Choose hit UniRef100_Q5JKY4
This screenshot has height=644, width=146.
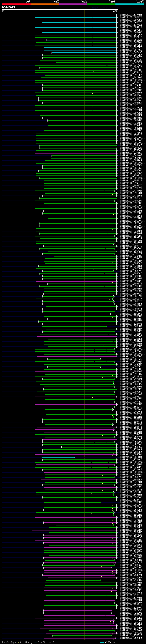[131, 575]
